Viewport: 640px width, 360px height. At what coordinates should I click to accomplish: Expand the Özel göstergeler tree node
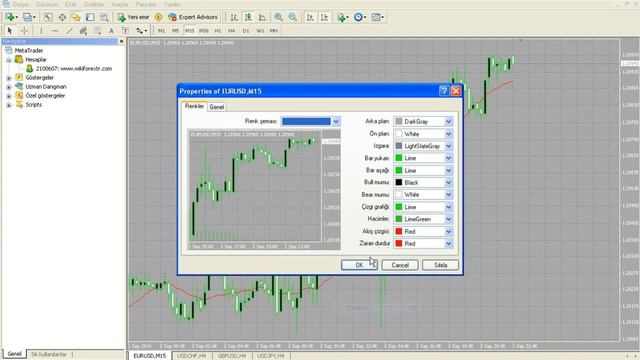click(x=9, y=96)
